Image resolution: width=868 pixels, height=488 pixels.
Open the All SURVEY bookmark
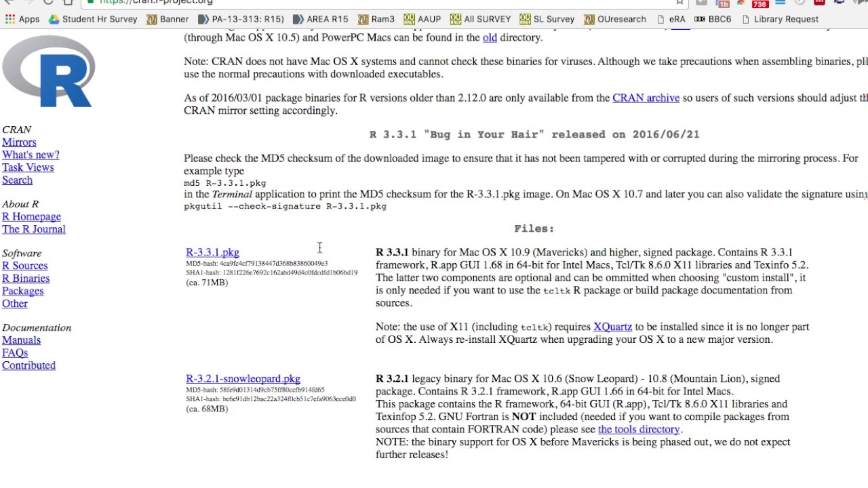coord(480,19)
